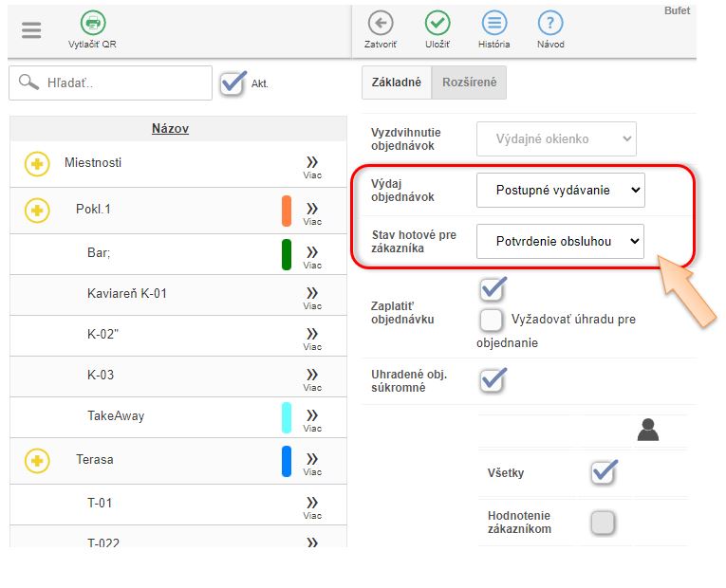
Task: Sort by the Názov column header
Action: [170, 128]
